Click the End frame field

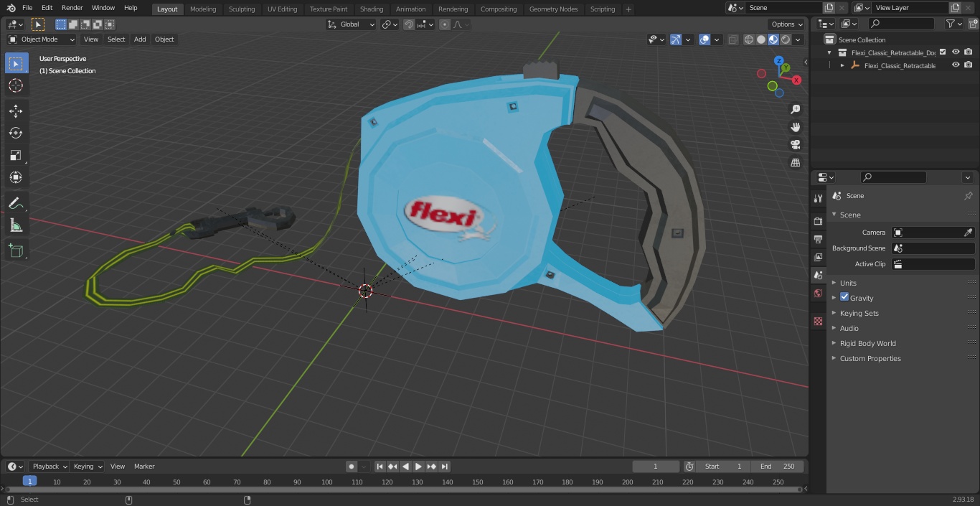click(778, 467)
